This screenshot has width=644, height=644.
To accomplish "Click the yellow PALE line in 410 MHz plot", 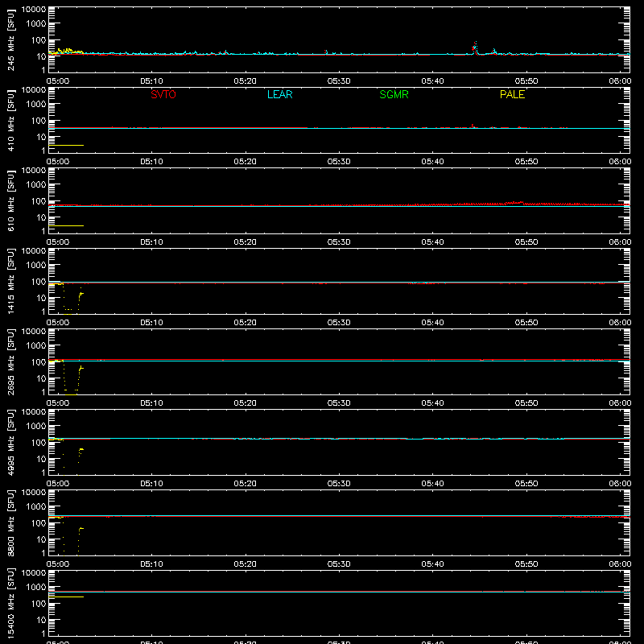I will (x=66, y=145).
